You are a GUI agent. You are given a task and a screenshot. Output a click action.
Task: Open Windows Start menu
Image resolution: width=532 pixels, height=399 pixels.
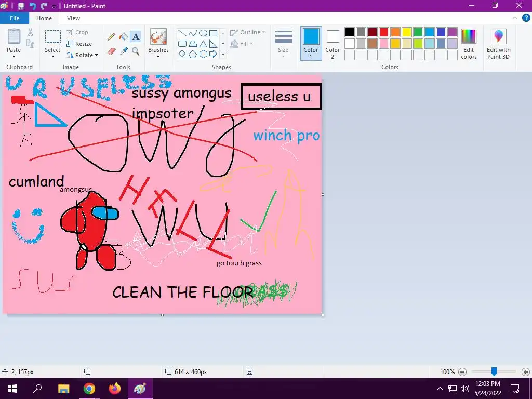(x=12, y=389)
